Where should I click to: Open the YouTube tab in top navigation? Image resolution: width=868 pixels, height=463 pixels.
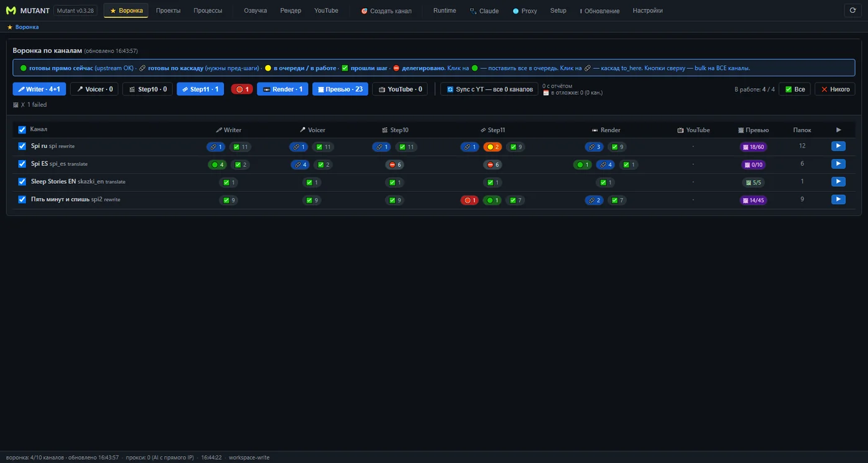[326, 11]
